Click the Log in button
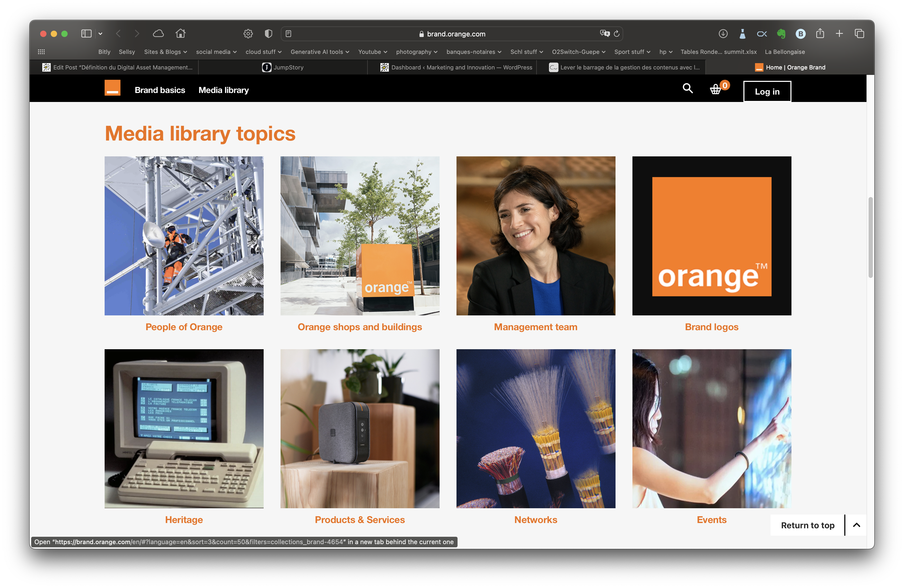 coord(767,92)
